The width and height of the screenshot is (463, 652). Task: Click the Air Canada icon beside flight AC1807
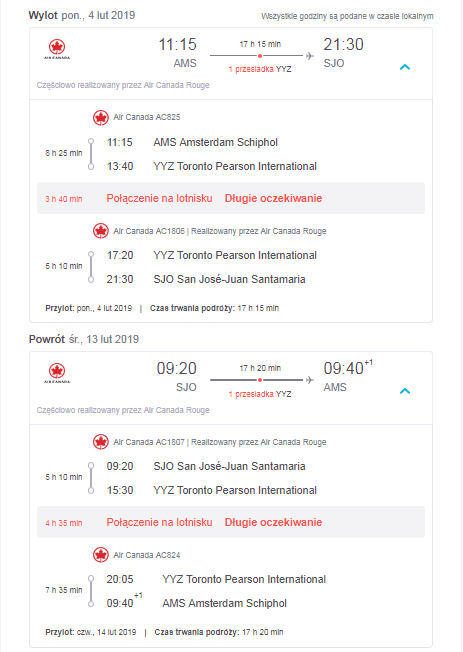coord(101,442)
